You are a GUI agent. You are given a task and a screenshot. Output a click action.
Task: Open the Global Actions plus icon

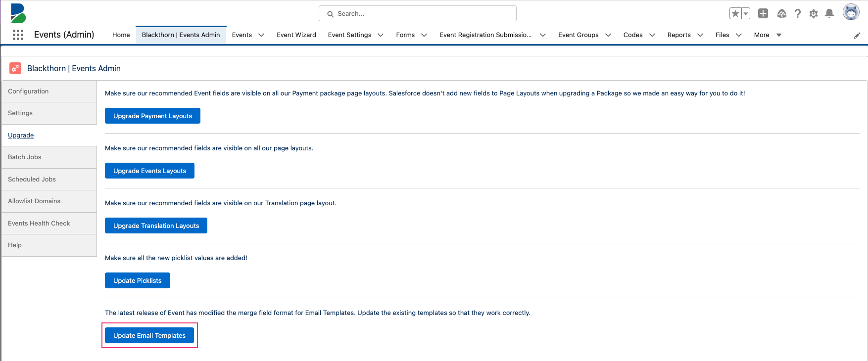(x=763, y=14)
